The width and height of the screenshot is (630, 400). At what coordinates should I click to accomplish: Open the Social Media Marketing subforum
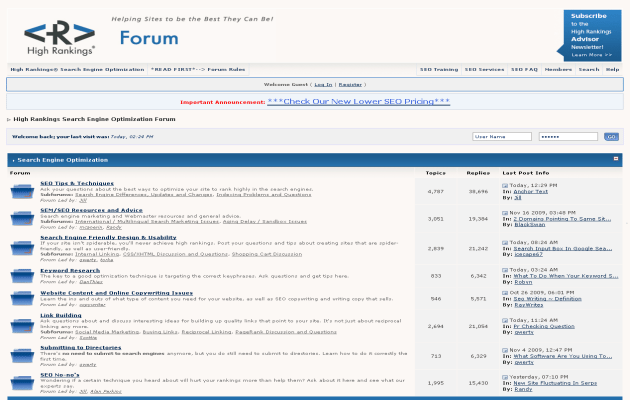[x=107, y=332]
